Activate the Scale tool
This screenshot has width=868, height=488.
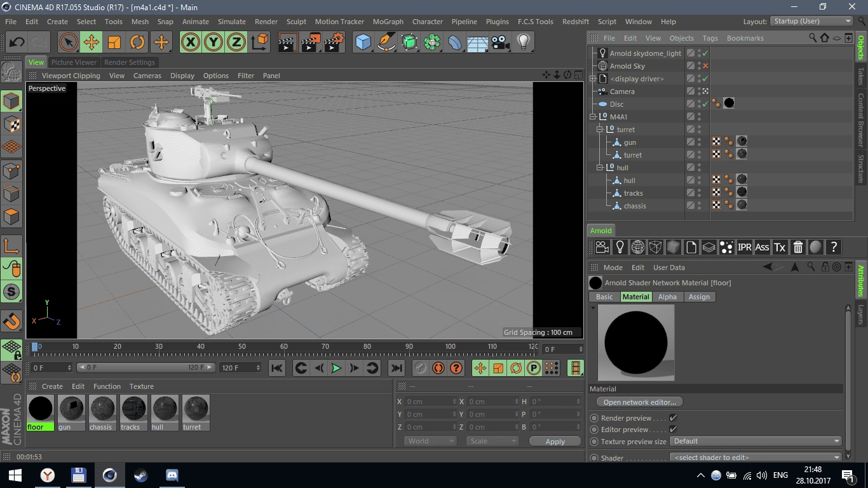114,43
